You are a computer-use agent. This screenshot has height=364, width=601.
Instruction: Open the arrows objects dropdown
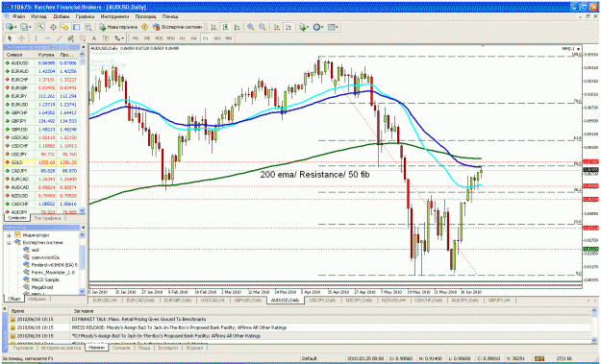pos(119,38)
